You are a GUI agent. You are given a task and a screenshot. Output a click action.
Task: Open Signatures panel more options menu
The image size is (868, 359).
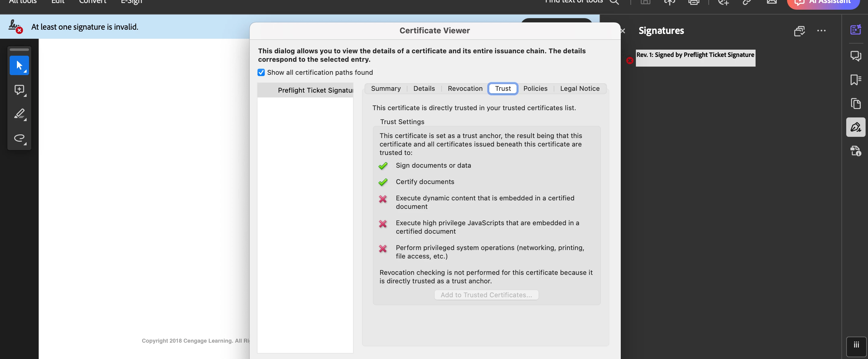[821, 31]
